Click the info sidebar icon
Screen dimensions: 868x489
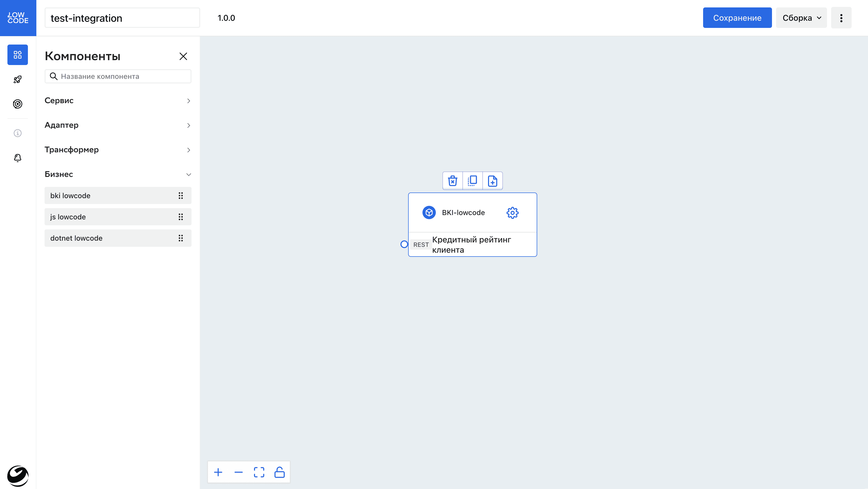point(17,133)
